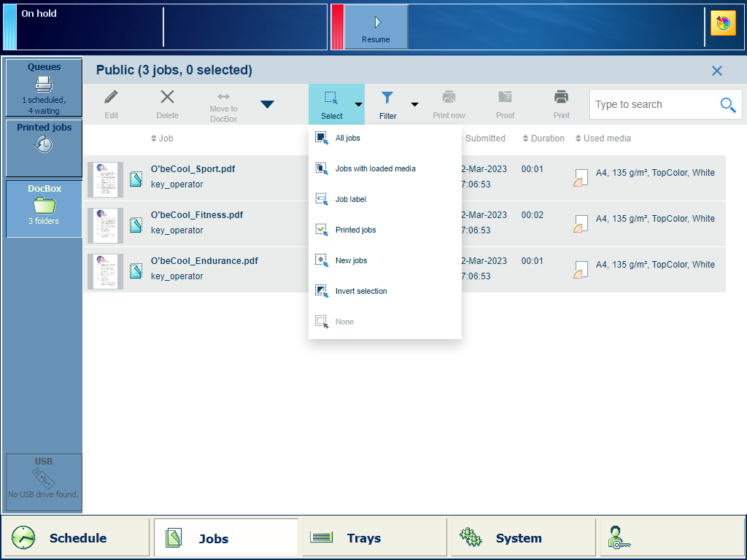Click the Edit pencil tool

(x=111, y=104)
